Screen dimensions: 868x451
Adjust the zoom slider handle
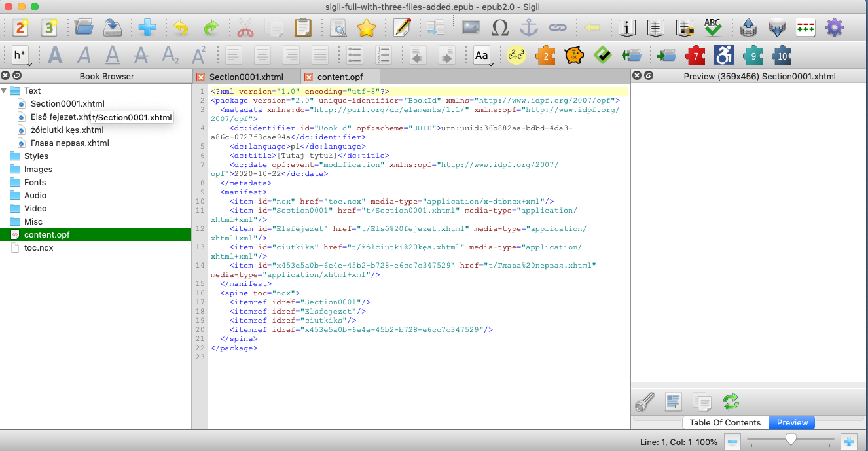coord(791,440)
